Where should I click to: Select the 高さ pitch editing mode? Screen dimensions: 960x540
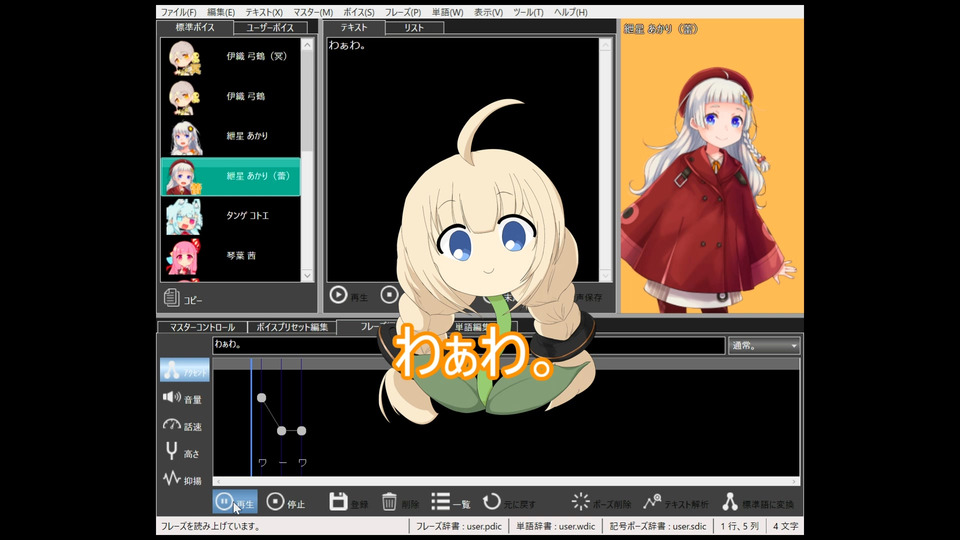point(182,452)
